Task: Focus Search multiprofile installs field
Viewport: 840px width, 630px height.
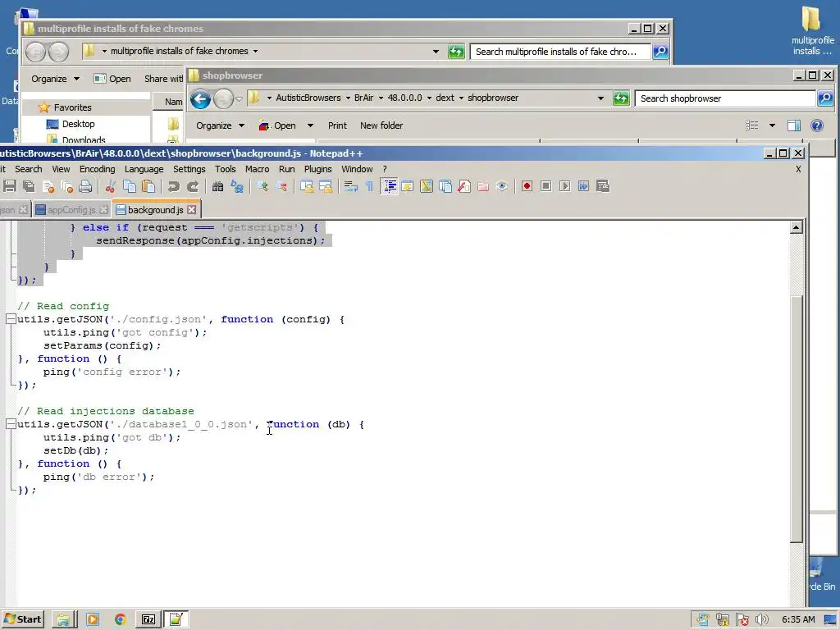Action: pos(560,52)
